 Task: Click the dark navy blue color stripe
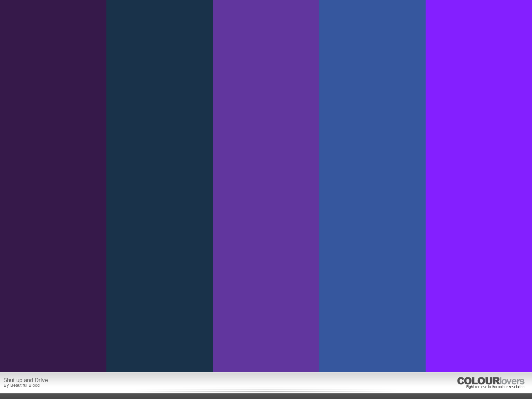pos(160,186)
